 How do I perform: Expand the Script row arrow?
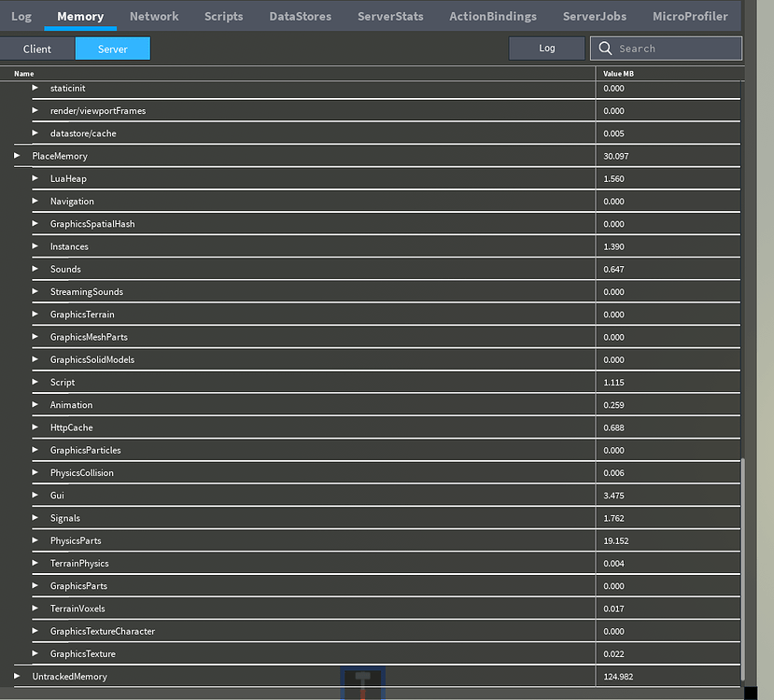[35, 383]
